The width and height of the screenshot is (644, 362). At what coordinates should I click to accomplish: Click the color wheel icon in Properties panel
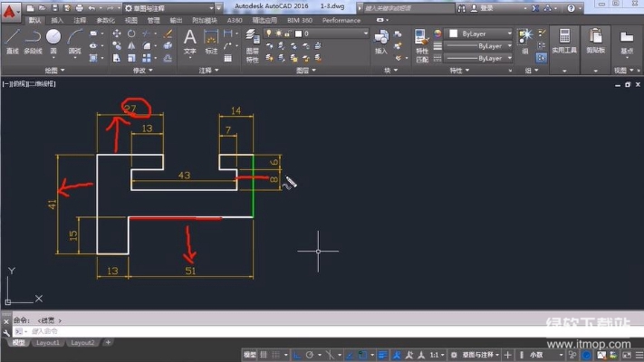tap(437, 33)
